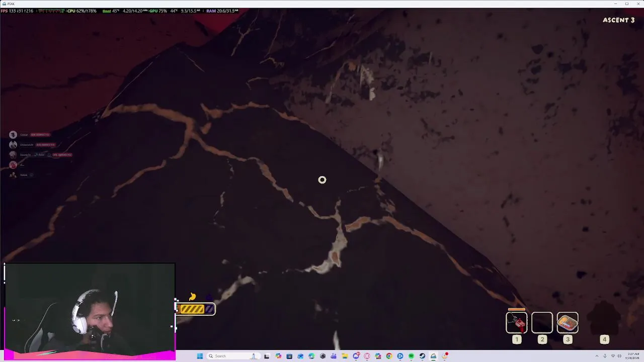
Task: Click the ASCENT 3 label
Action: pyautogui.click(x=618, y=20)
